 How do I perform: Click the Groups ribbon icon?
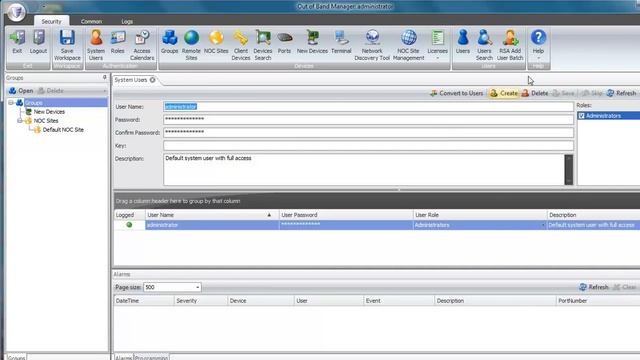[169, 42]
